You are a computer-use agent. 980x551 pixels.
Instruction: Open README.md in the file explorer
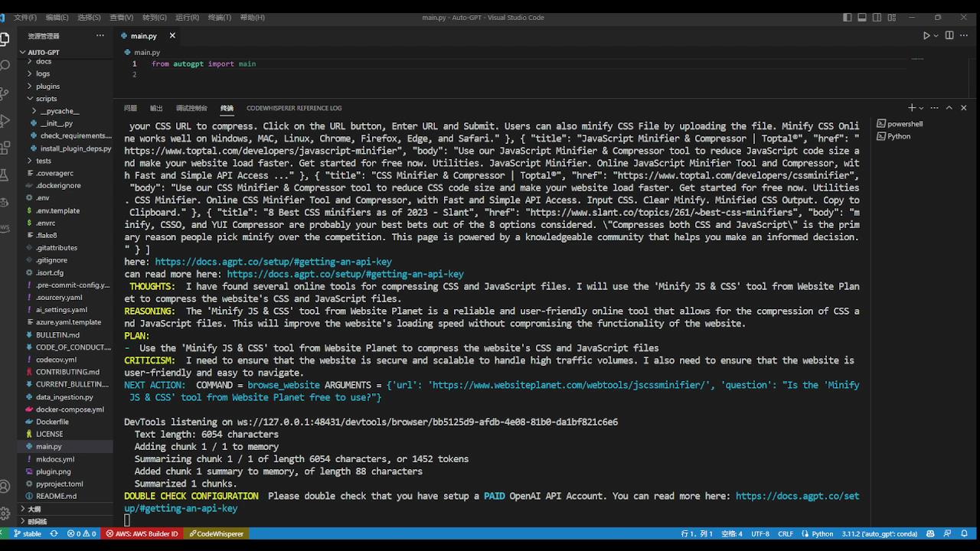pyautogui.click(x=65, y=496)
